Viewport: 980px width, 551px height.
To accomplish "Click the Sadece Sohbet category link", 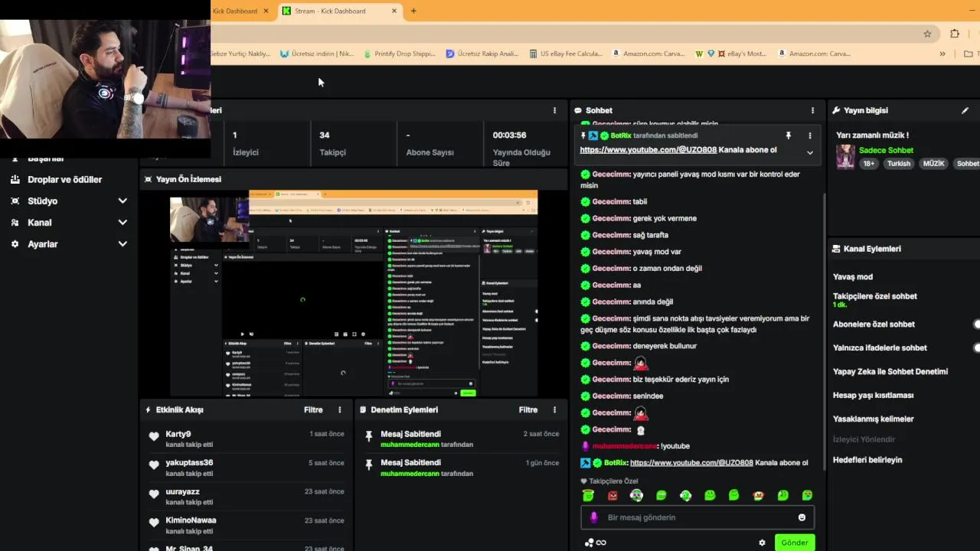I will coord(886,150).
